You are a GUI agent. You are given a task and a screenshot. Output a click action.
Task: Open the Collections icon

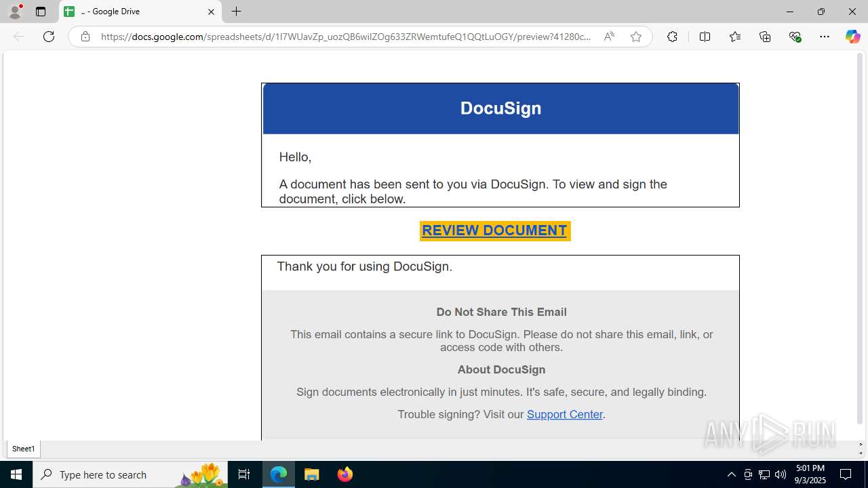(x=765, y=37)
